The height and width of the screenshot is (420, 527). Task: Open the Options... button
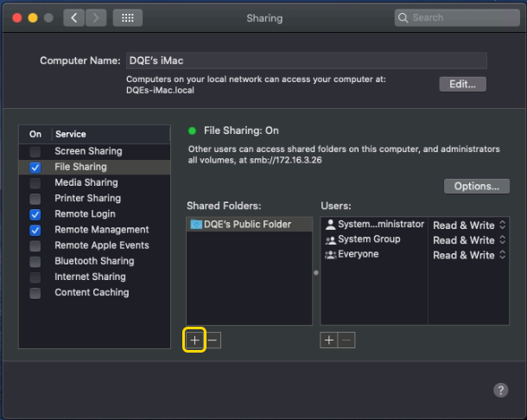(x=477, y=187)
